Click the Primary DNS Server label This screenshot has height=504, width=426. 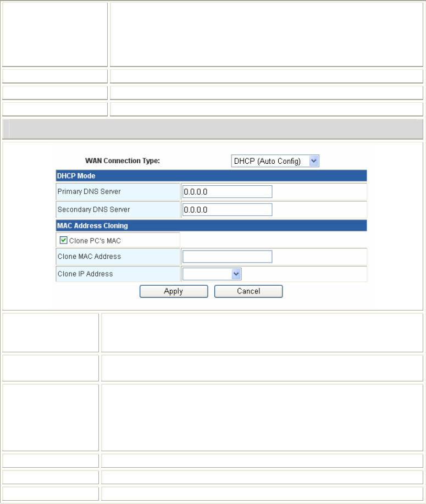pyautogui.click(x=89, y=192)
